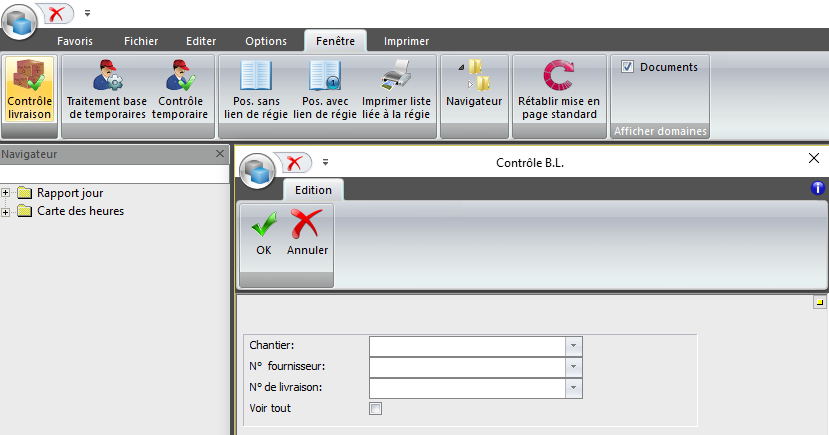This screenshot has height=435, width=829.
Task: Click the Afficher domaines group label
Action: click(x=660, y=131)
